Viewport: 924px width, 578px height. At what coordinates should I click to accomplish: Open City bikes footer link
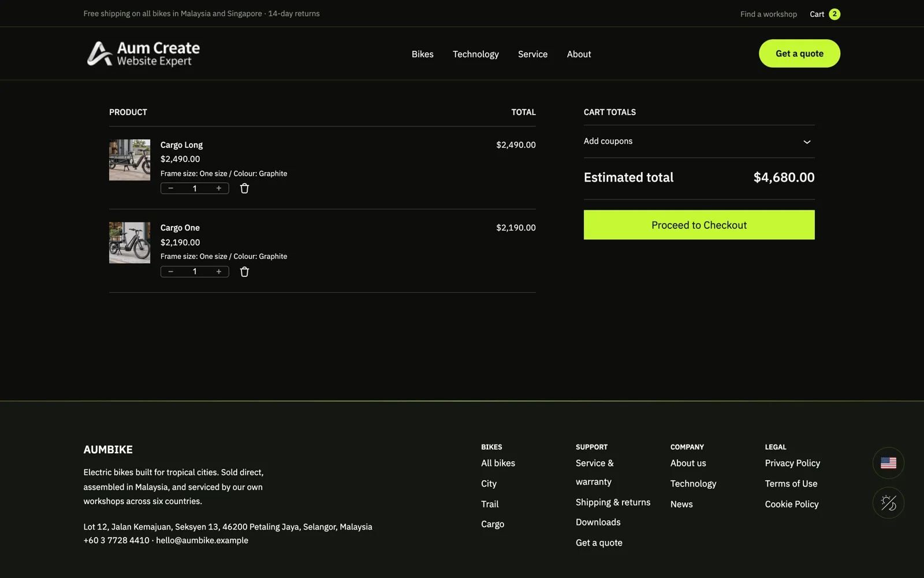click(x=489, y=484)
